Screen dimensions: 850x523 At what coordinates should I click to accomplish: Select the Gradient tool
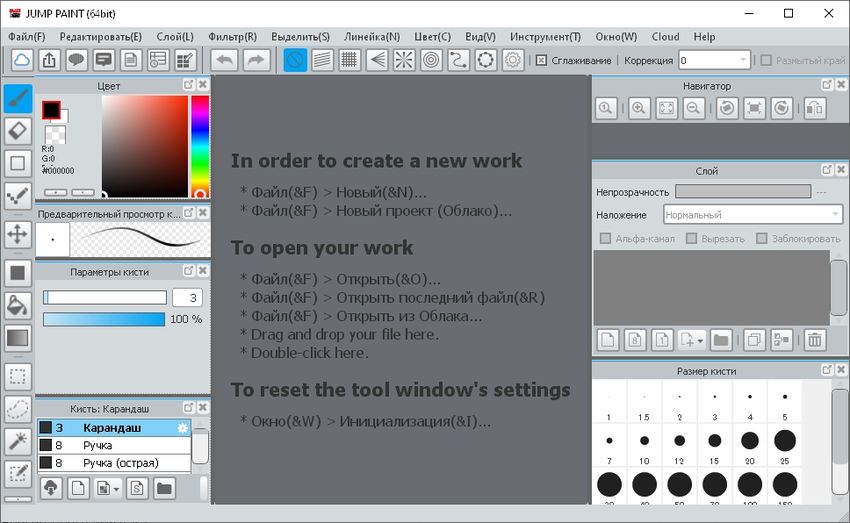pos(18,338)
